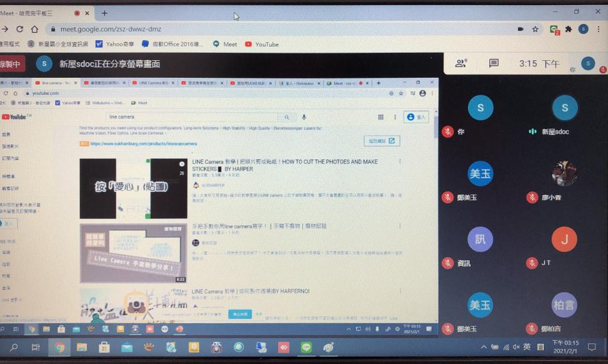Click the camera permission icon in address bar
The width and height of the screenshot is (608, 364).
(x=520, y=29)
